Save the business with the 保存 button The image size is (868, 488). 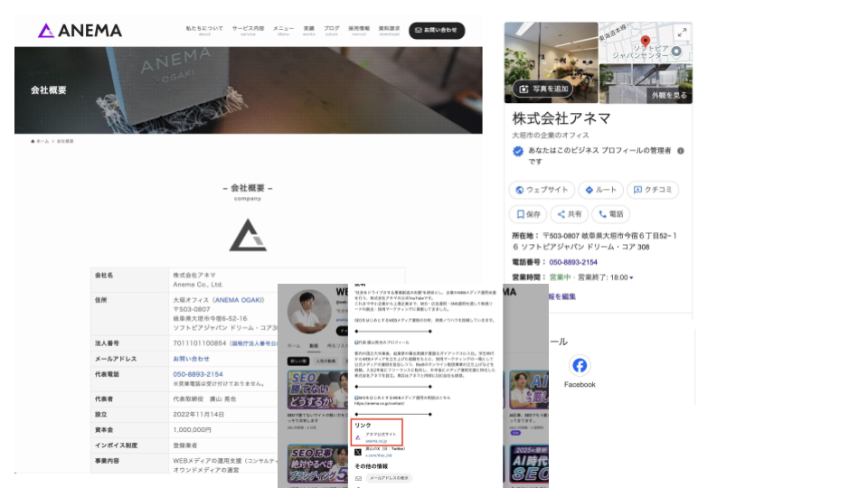[x=527, y=214]
